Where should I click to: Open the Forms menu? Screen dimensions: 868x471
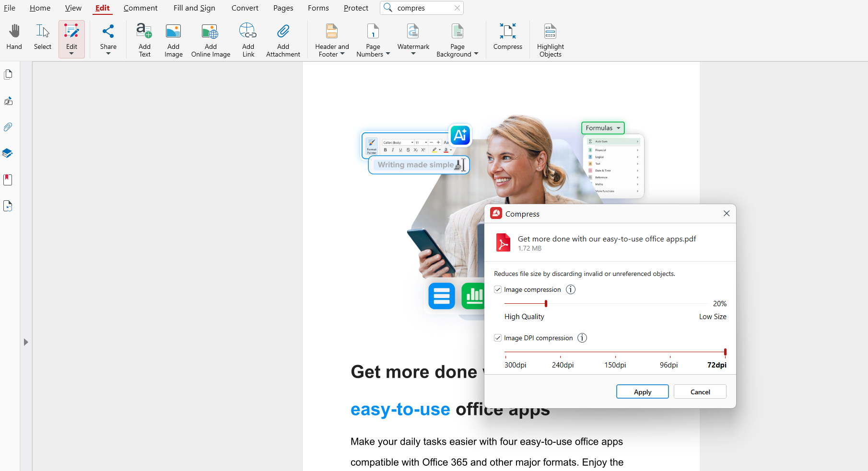tap(318, 8)
